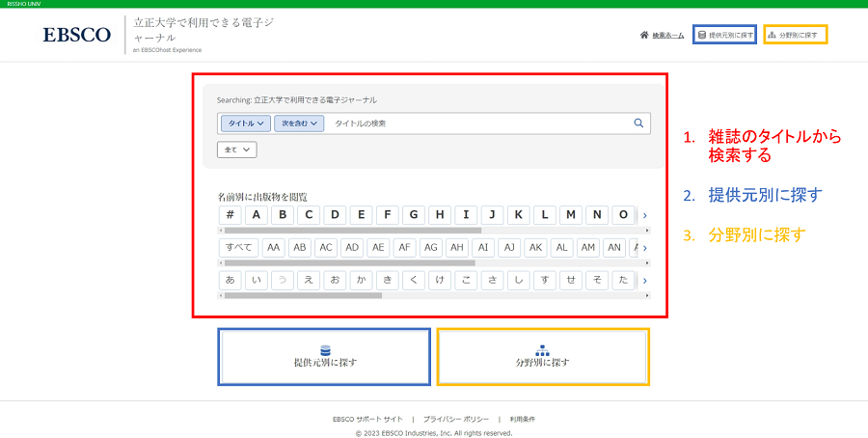
Task: Click the magnifier search icon
Action: tap(638, 123)
